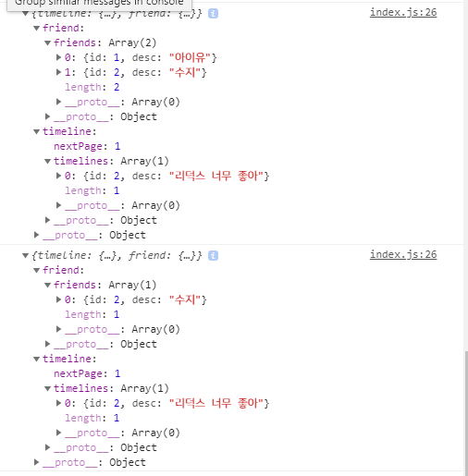The width and height of the screenshot is (468, 476).
Task: Select length: 2 property of friends array
Action: tap(92, 87)
